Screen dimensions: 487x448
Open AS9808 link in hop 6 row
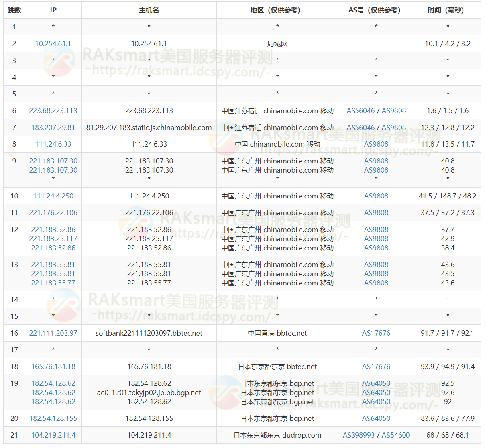pyautogui.click(x=394, y=111)
